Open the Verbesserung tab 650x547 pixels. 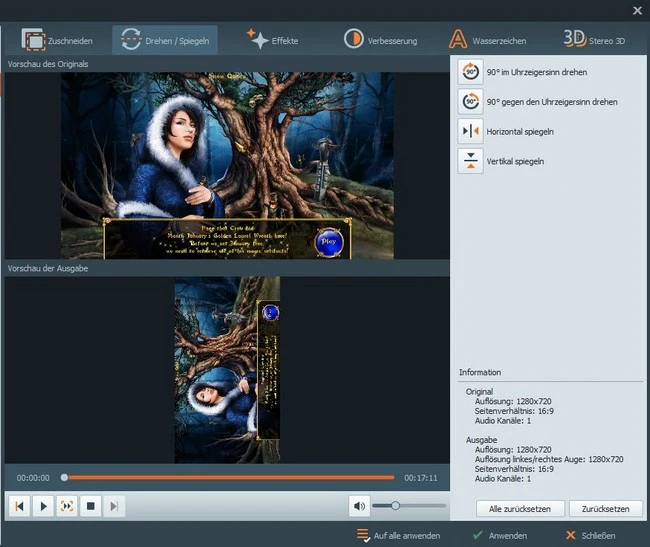[x=380, y=40]
